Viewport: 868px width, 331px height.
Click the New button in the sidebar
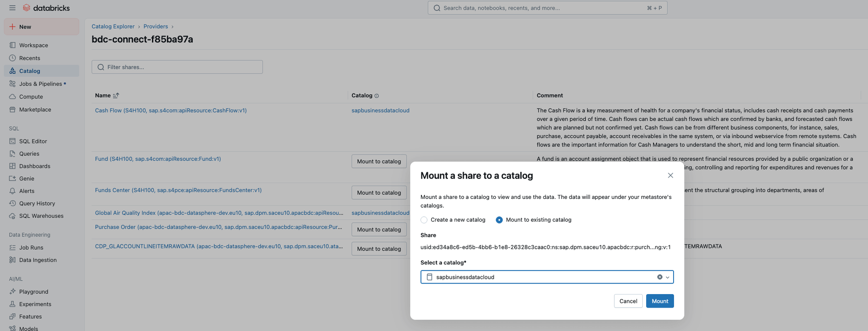point(42,27)
